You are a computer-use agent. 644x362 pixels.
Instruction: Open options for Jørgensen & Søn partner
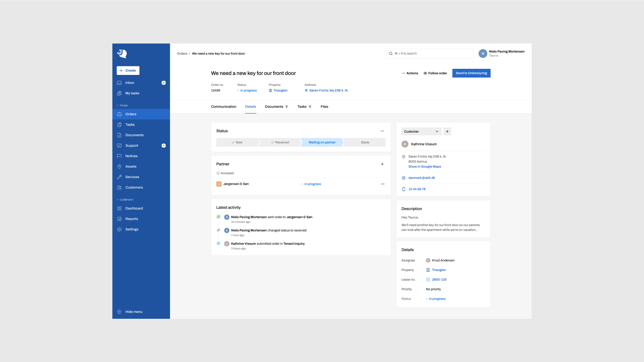(382, 184)
